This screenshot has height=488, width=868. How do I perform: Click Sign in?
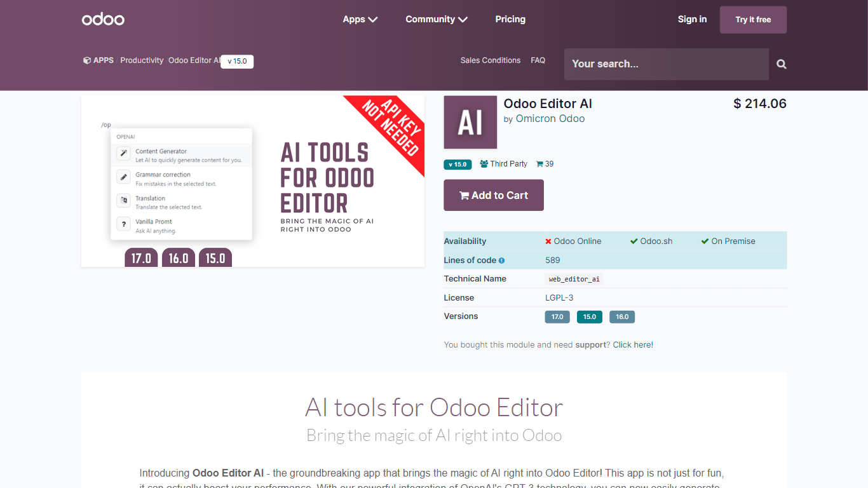[692, 19]
